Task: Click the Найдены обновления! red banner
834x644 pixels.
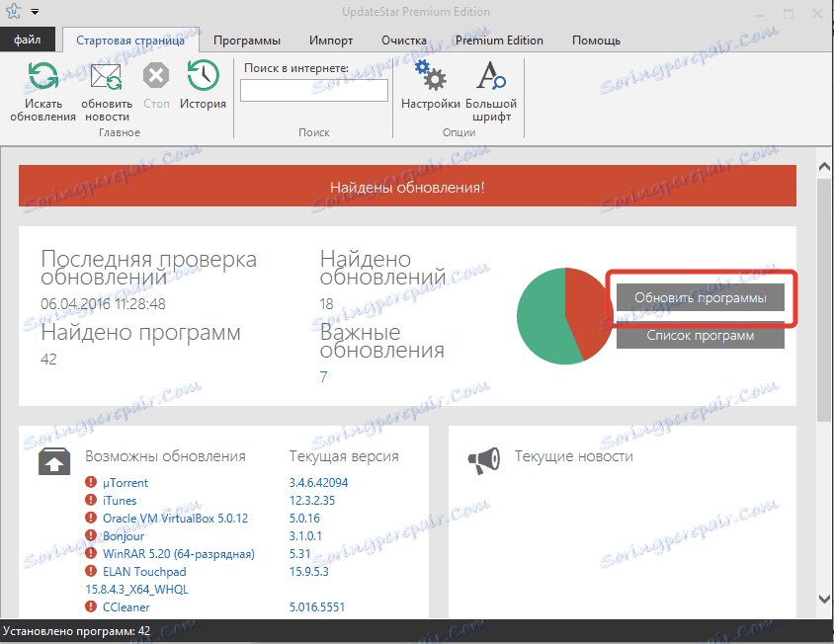Action: click(x=407, y=186)
